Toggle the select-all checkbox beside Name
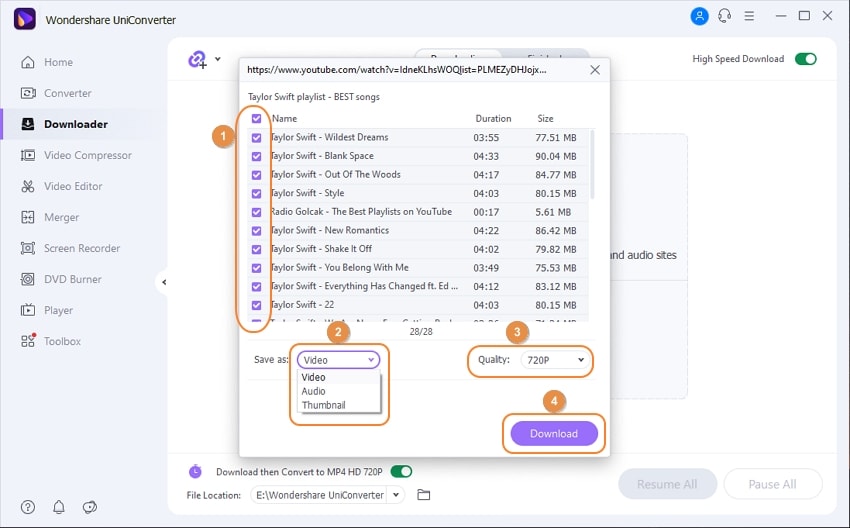 click(256, 119)
